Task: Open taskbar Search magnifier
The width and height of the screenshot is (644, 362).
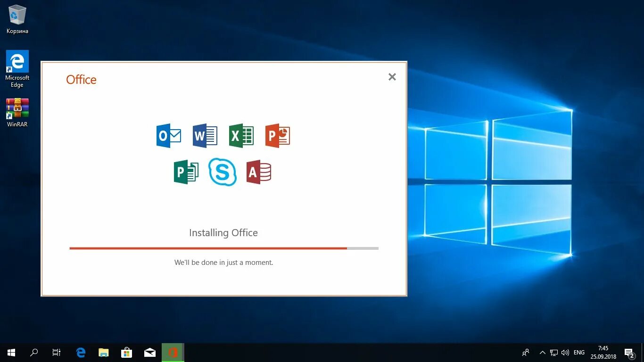Action: click(34, 353)
